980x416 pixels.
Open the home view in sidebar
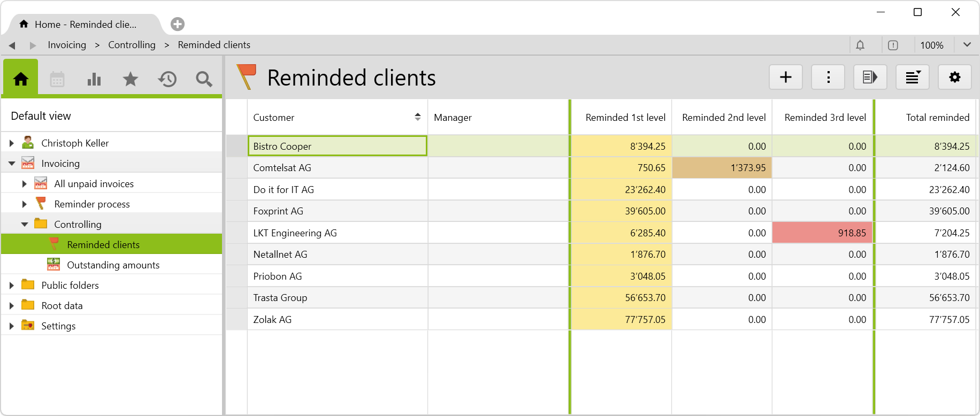21,79
